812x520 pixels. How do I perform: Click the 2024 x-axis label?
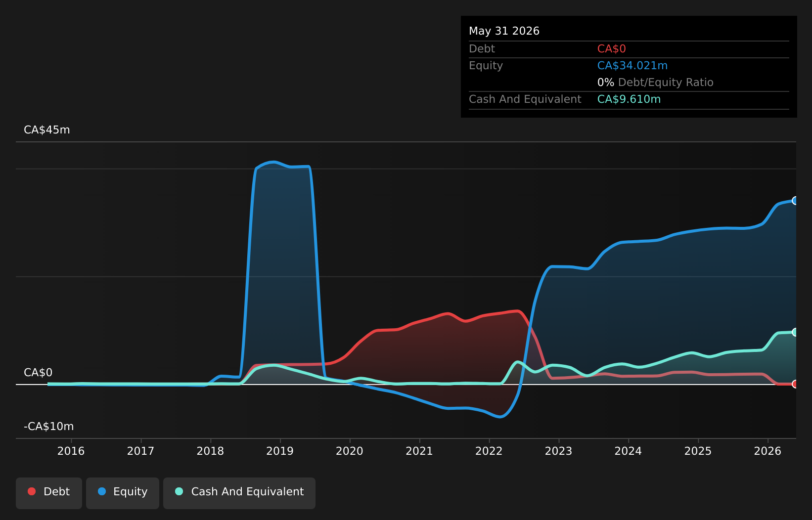pyautogui.click(x=629, y=451)
